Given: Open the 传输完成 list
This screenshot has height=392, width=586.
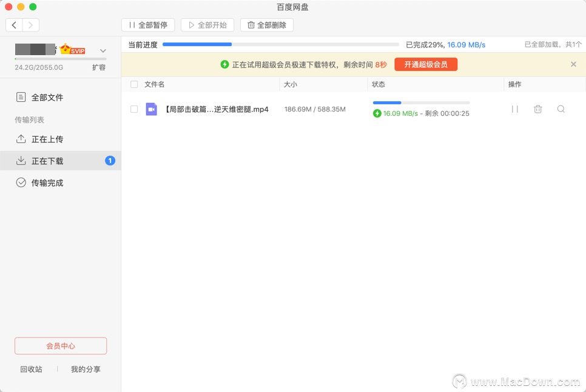Looking at the screenshot, I should (x=61, y=182).
